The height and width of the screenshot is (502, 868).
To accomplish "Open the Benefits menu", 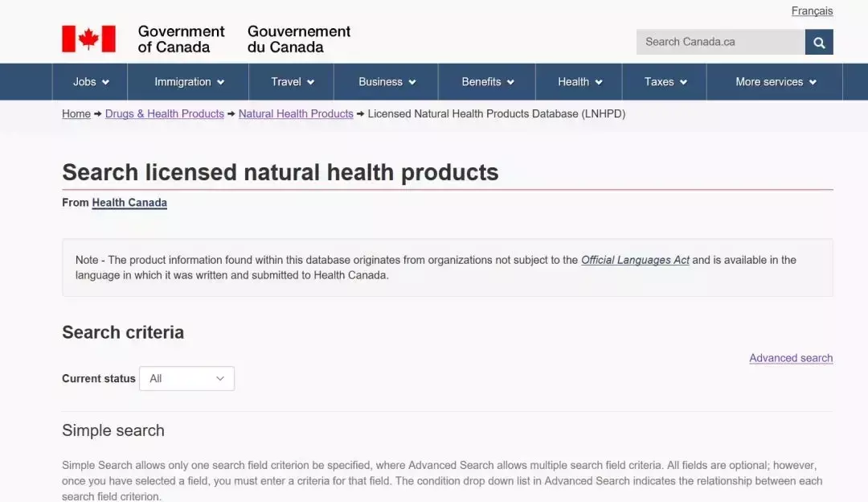I will coord(487,82).
